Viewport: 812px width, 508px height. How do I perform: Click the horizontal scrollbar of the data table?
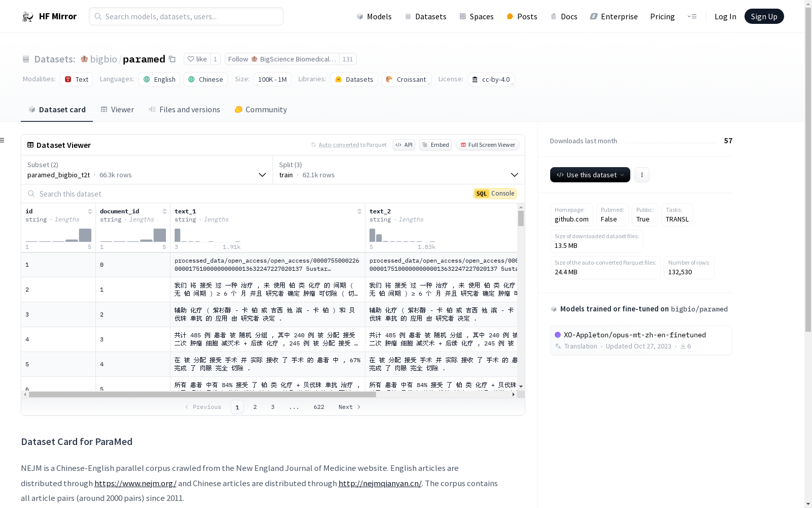coord(202,394)
